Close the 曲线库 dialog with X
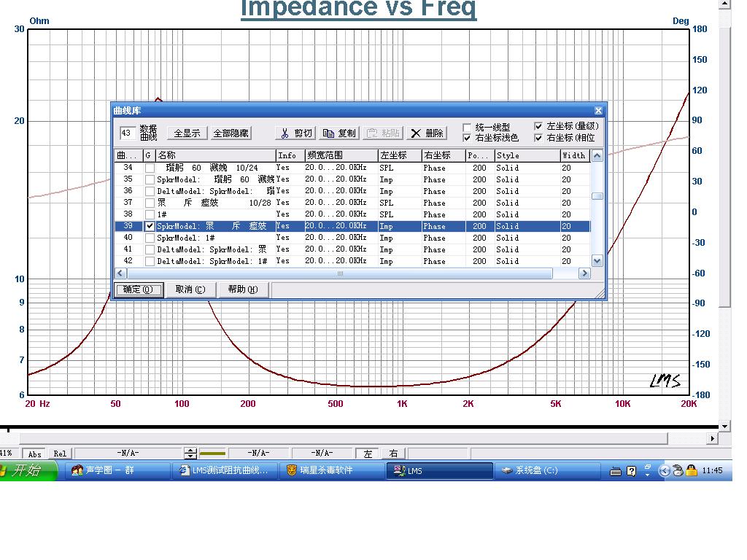 598,111
